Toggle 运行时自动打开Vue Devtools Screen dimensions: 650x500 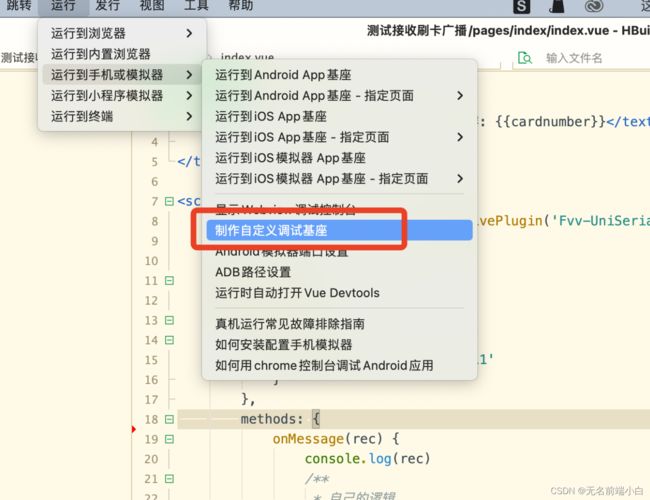tap(339, 293)
